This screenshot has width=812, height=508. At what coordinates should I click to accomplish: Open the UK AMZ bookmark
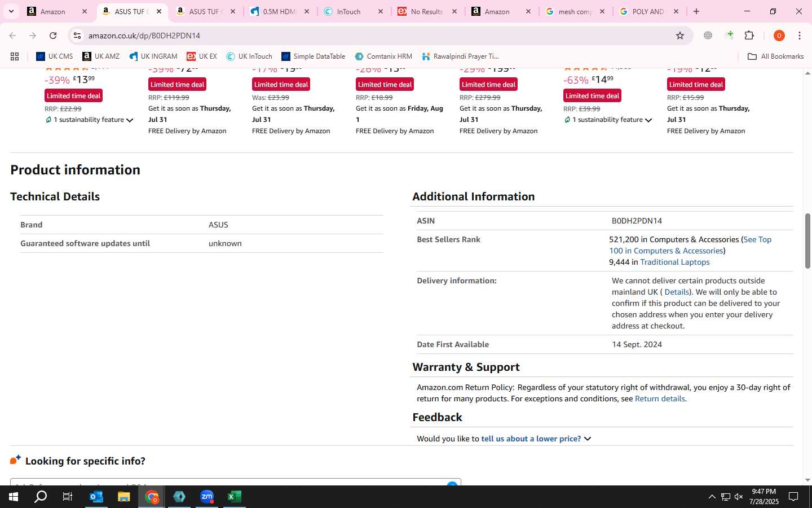coord(101,56)
